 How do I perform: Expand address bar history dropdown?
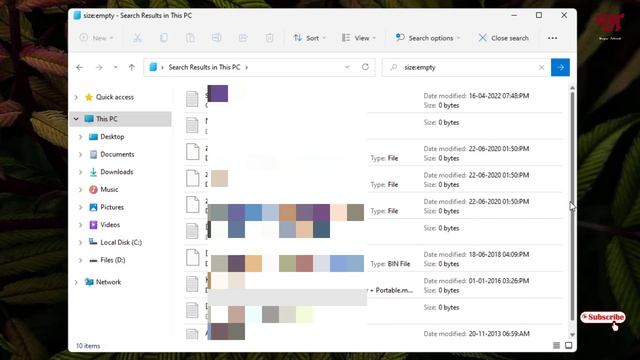(x=347, y=67)
